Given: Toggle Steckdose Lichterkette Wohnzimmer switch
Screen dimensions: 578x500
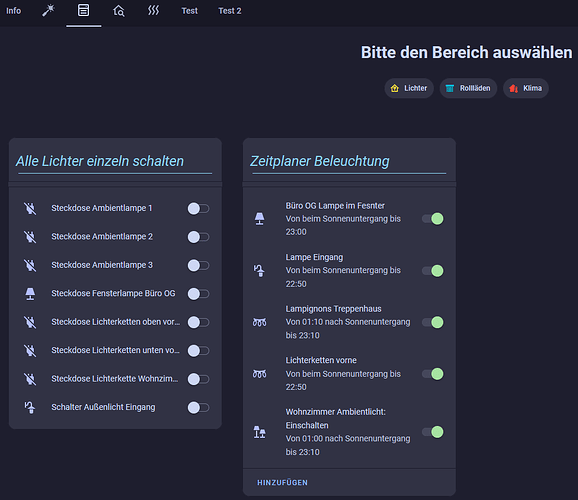Looking at the screenshot, I should point(198,379).
